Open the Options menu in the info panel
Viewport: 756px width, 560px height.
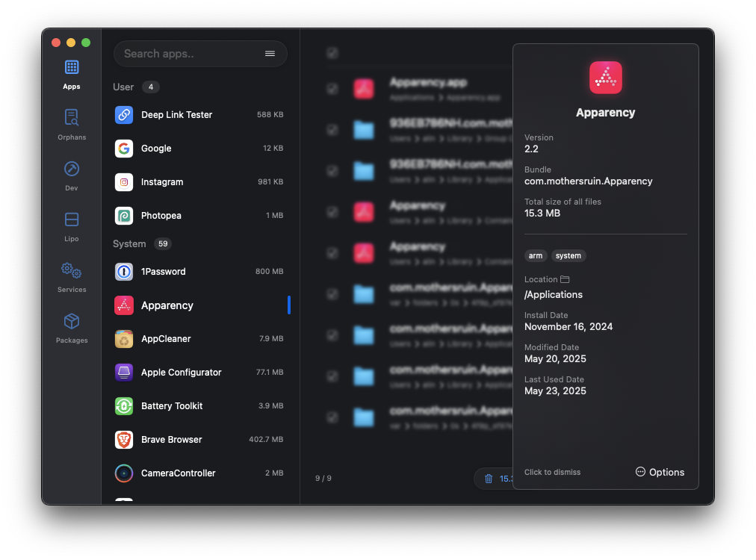pyautogui.click(x=660, y=473)
